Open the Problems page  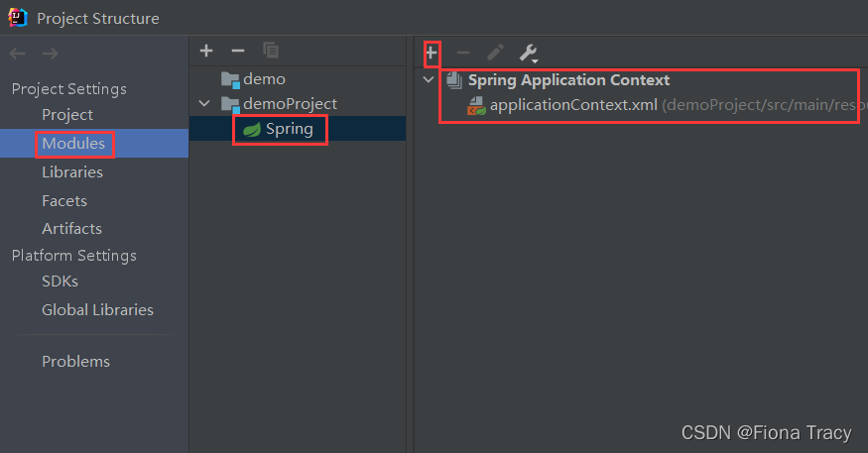click(x=75, y=361)
